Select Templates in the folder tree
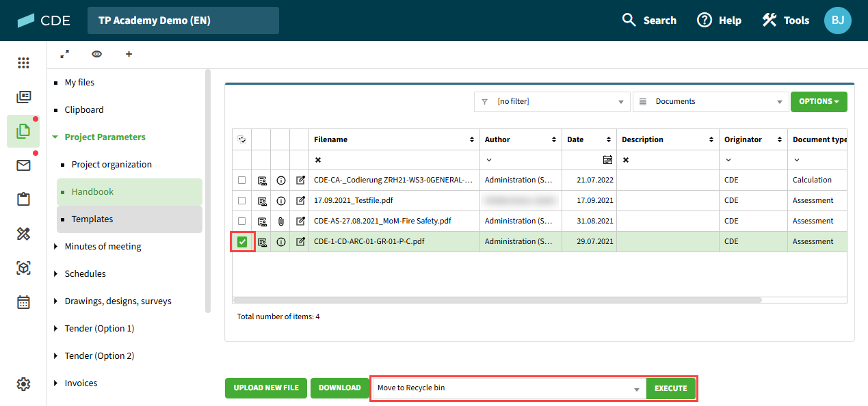Viewport: 868px width, 406px height. [92, 219]
